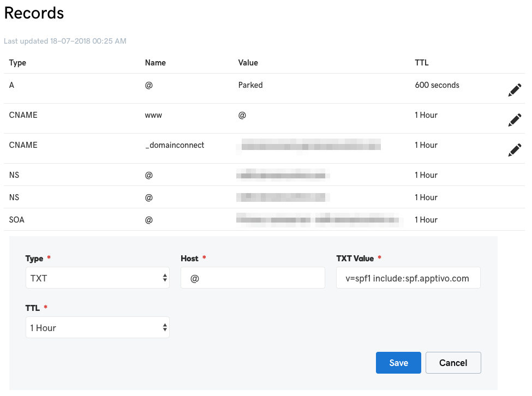Click the 600 seconds TTL cell
Image resolution: width=532 pixels, height=396 pixels.
[437, 85]
